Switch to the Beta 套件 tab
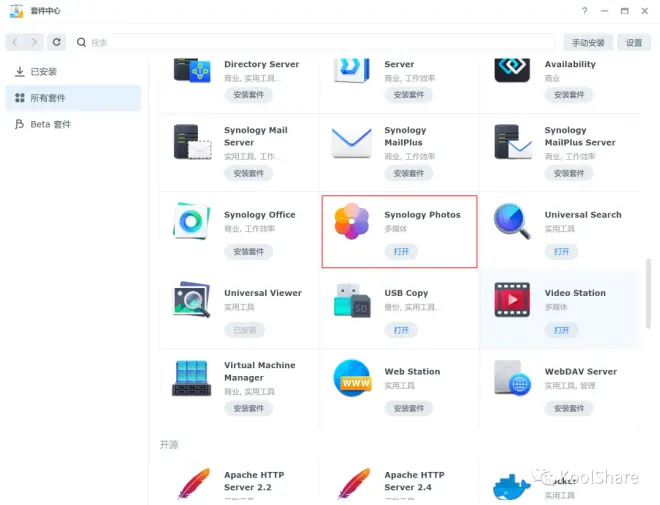The height and width of the screenshot is (505, 660). [x=73, y=124]
